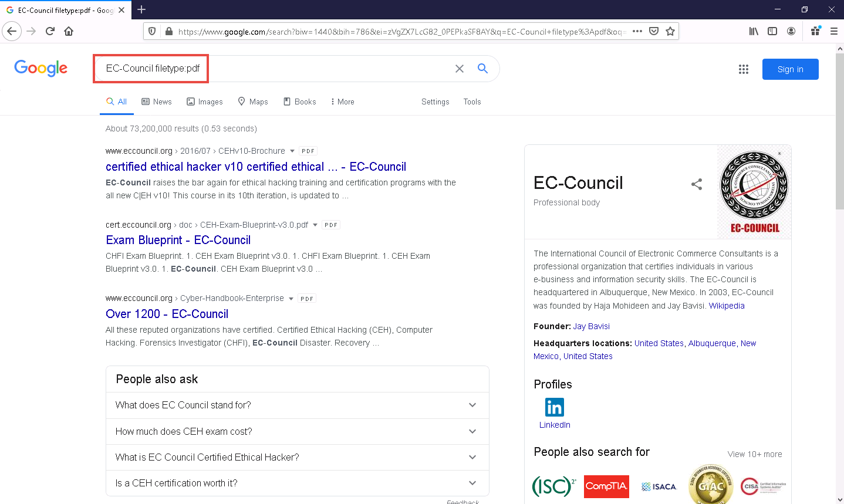
Task: Go back with the browser back arrow
Action: 12,31
